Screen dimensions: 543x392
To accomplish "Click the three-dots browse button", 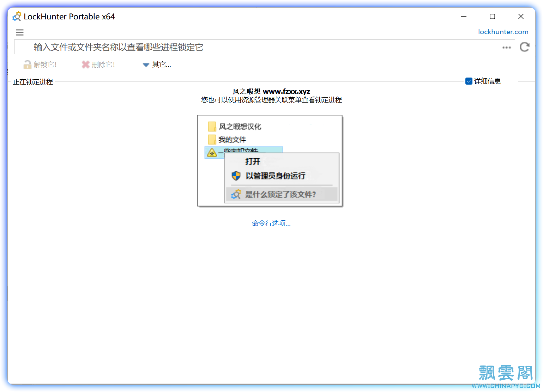I will click(x=507, y=47).
